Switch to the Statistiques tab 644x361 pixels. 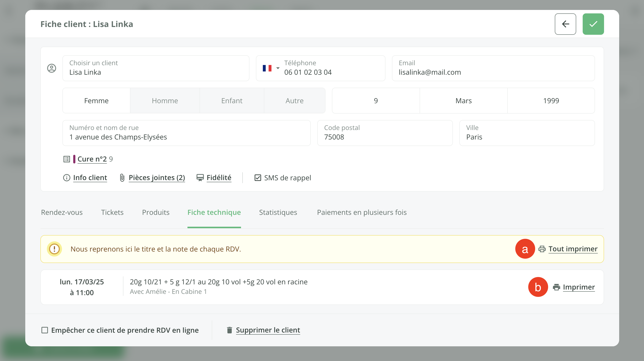[278, 212]
